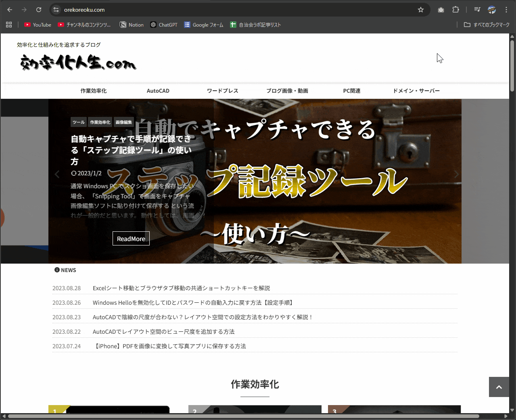
Task: Go back using the browser back arrow
Action: point(10,10)
